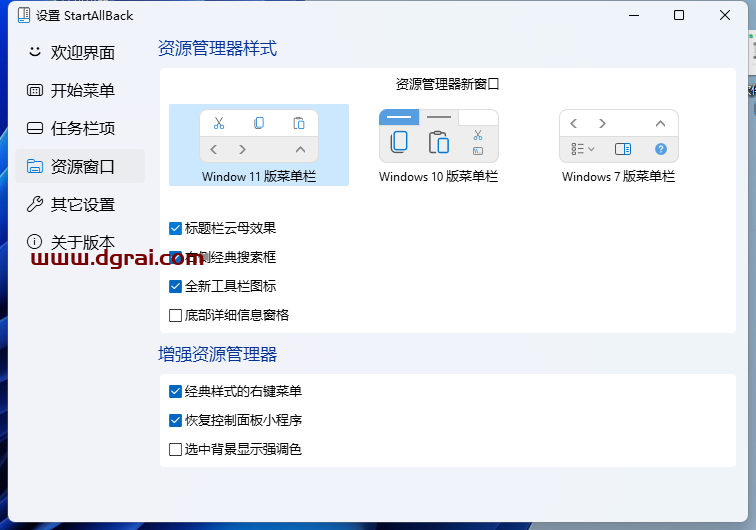Click the start menu icon beside 开始菜单

[35, 90]
